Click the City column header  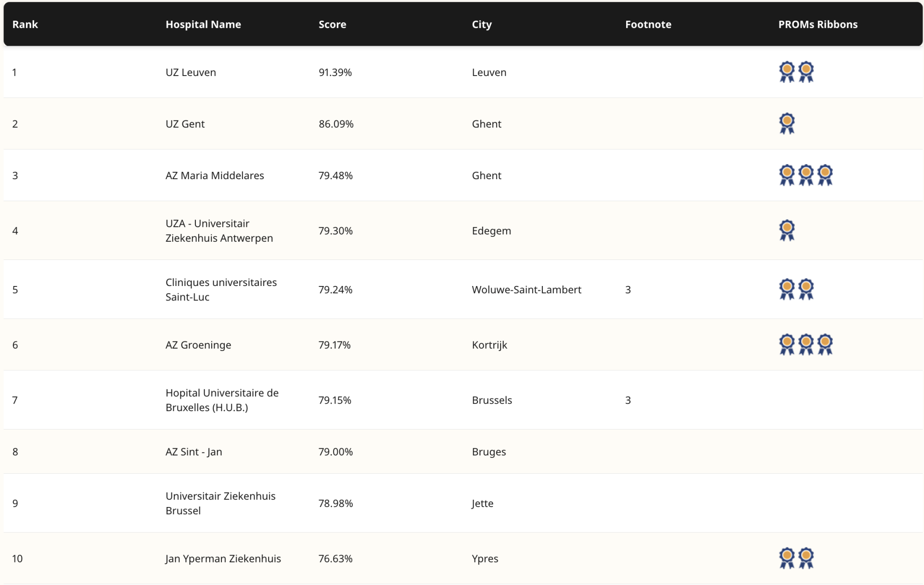[x=481, y=24]
